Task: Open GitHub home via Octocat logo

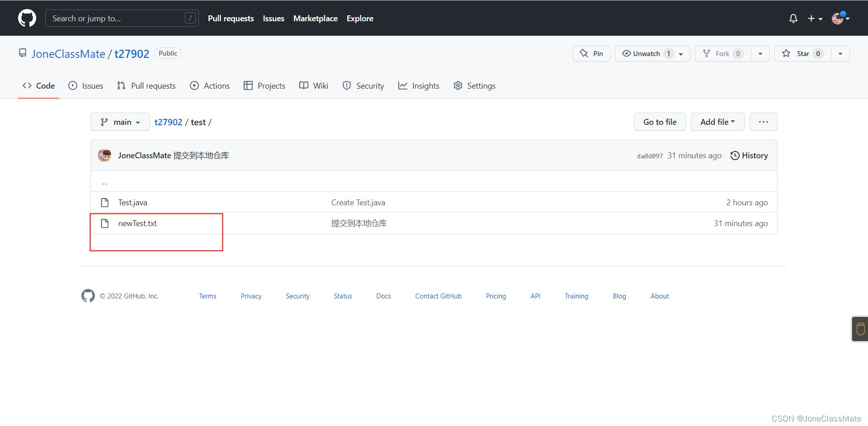Action: (x=27, y=18)
